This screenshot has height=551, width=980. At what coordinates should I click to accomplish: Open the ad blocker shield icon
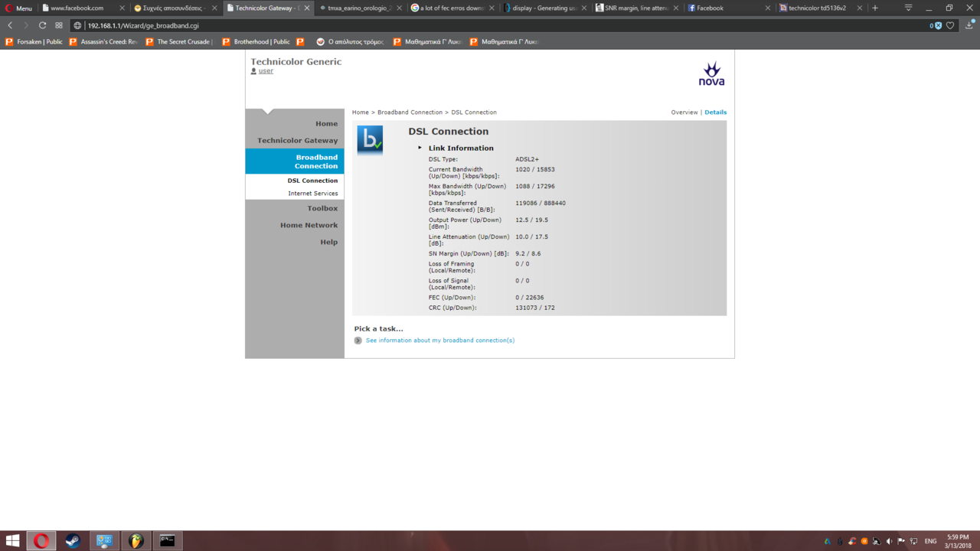tap(936, 25)
